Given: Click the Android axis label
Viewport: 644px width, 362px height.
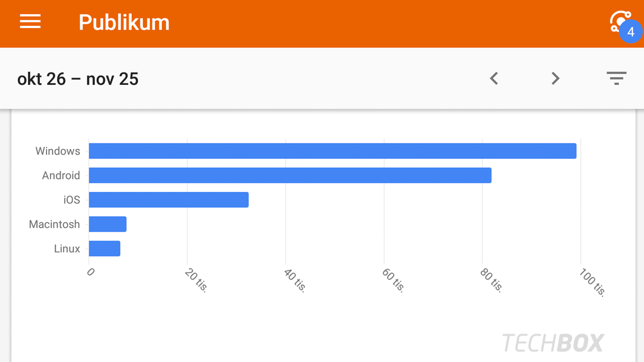Looking at the screenshot, I should pyautogui.click(x=61, y=175).
